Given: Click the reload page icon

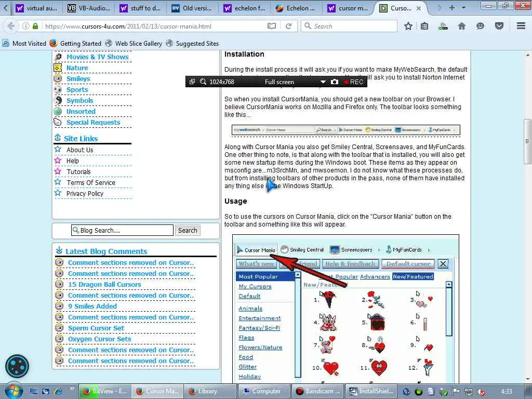Looking at the screenshot, I should click(x=289, y=26).
